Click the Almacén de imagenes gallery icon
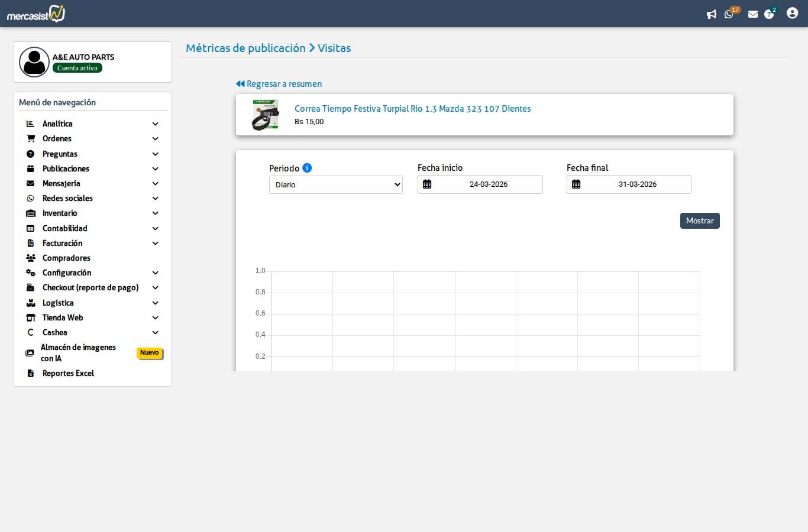Screen dimensions: 808x532 coord(30,353)
